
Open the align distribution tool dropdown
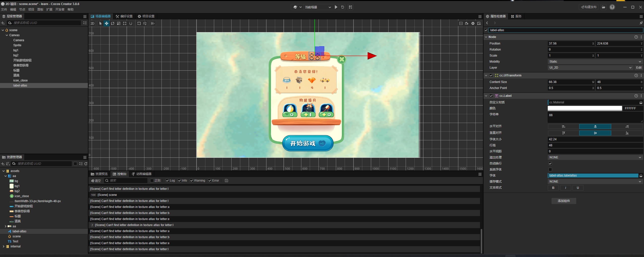click(x=153, y=23)
